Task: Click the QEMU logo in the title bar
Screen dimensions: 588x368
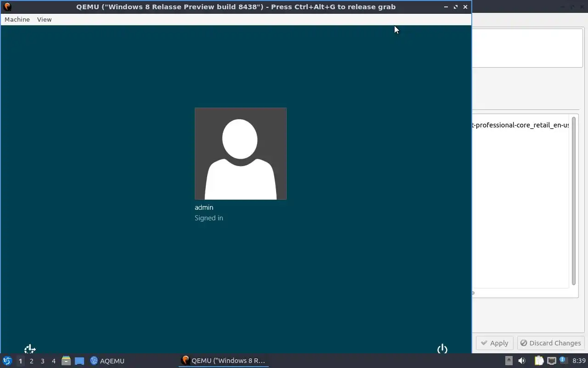Action: [7, 7]
